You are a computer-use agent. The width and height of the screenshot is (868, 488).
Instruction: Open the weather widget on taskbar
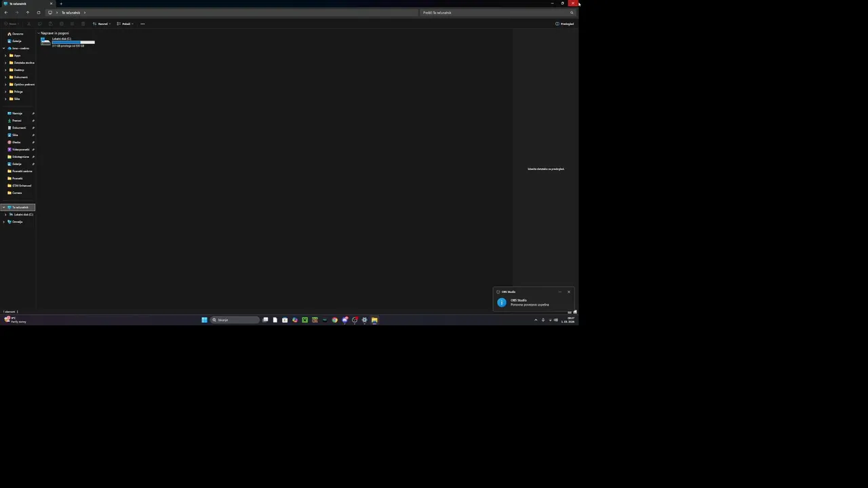(x=15, y=320)
